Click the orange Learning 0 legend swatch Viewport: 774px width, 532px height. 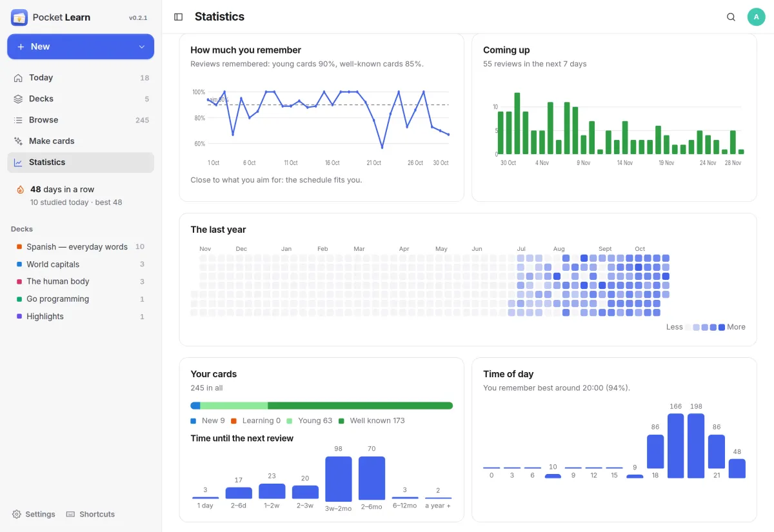click(x=233, y=420)
